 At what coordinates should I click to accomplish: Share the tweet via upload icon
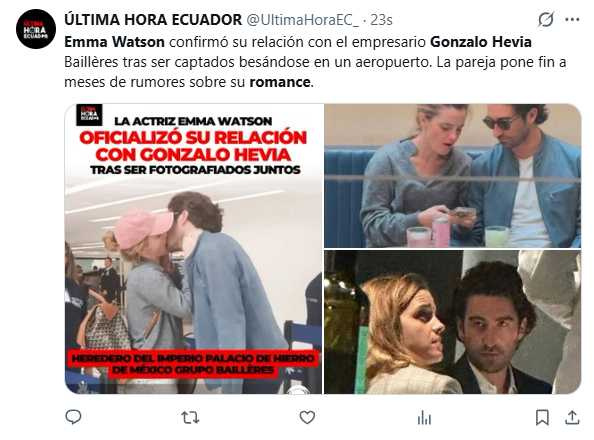[x=572, y=417]
